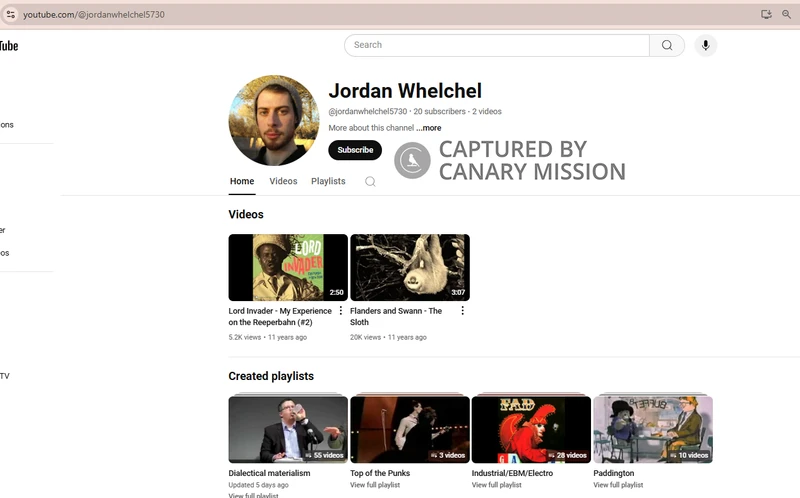Click Jordan Whelchel channel avatar

tap(274, 120)
